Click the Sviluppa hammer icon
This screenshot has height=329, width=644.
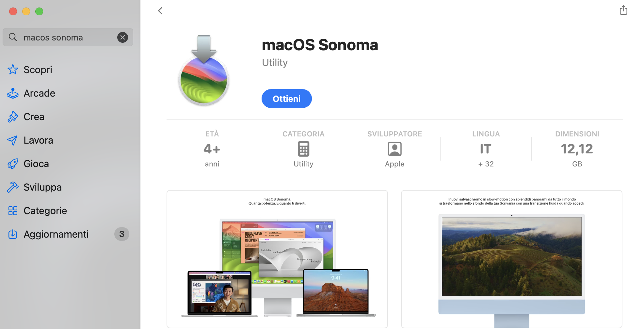(13, 187)
